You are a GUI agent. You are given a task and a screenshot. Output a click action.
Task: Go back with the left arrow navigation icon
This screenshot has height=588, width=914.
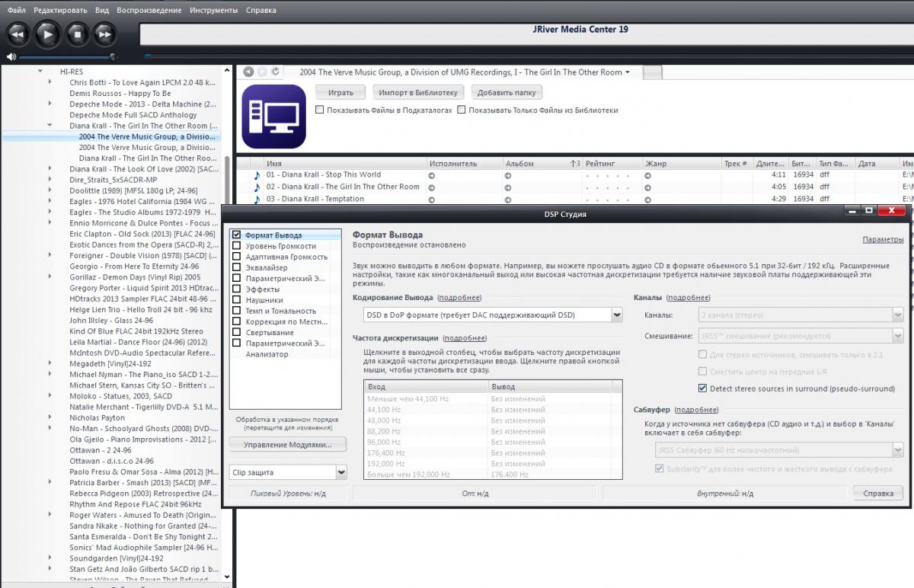pos(248,72)
